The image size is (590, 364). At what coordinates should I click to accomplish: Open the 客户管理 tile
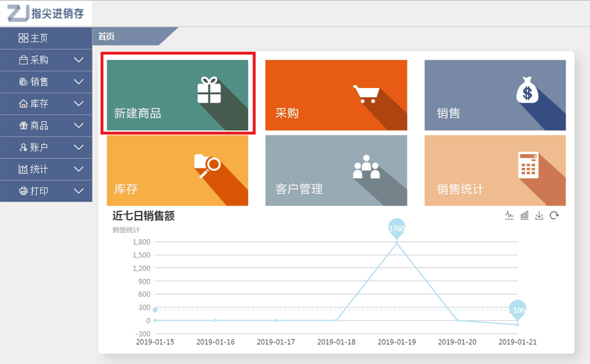point(335,171)
